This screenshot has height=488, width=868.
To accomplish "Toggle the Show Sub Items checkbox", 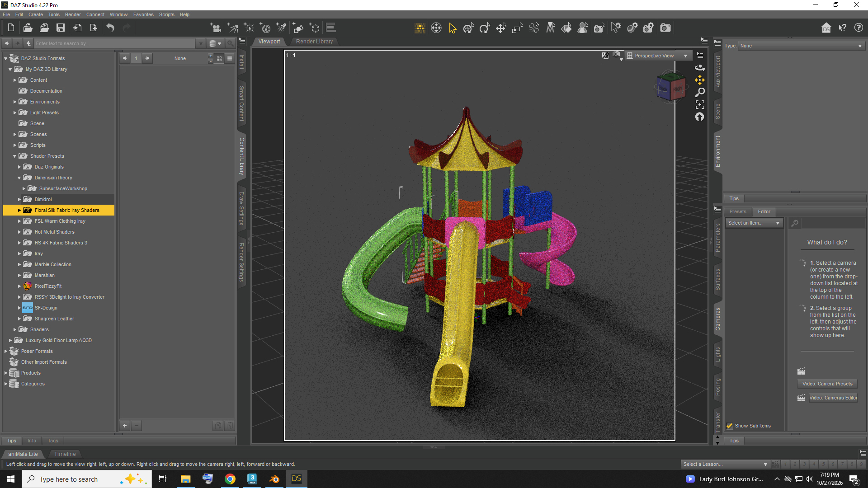I will pos(730,426).
